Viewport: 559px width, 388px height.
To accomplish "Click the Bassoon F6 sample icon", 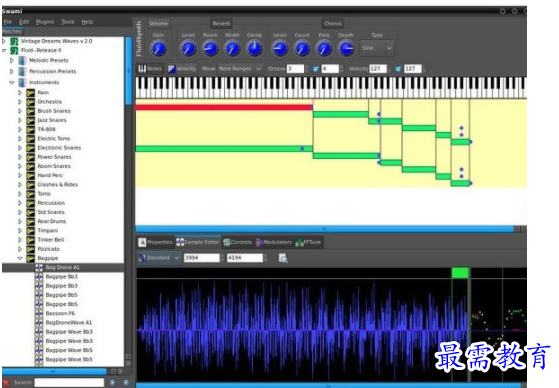I will [x=39, y=313].
